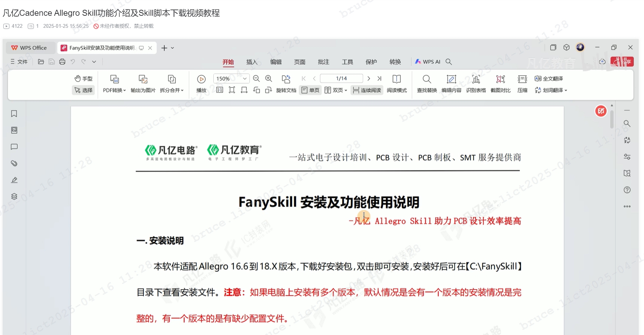The width and height of the screenshot is (644, 335).
Task: Open the layers panel in left sidebar
Action: [14, 196]
